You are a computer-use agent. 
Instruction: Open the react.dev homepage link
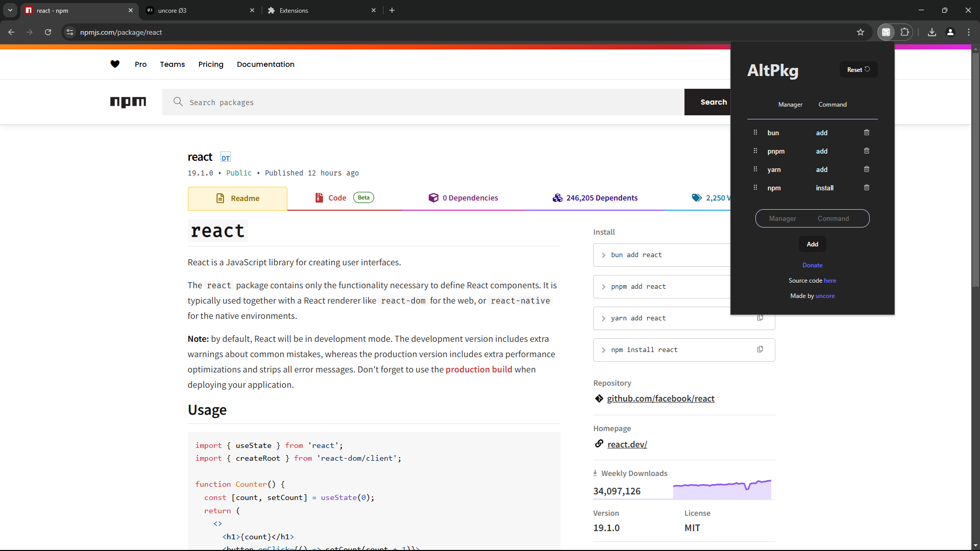tap(627, 444)
